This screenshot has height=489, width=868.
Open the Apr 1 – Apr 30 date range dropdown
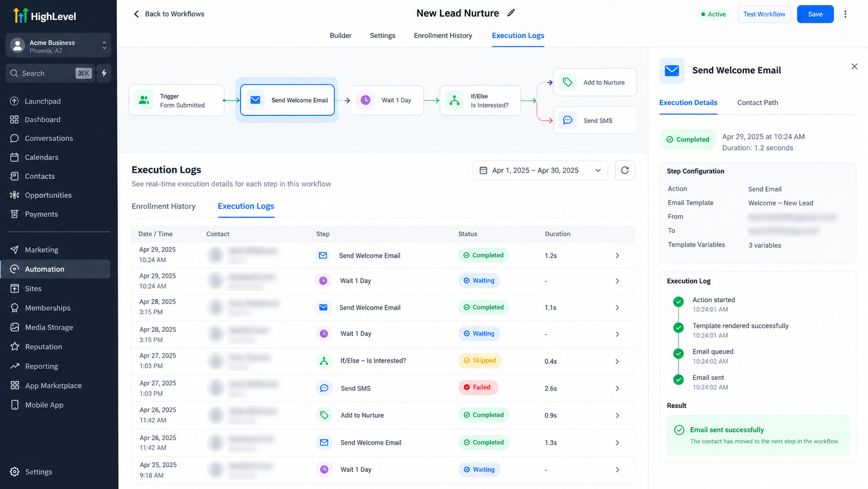(x=540, y=170)
